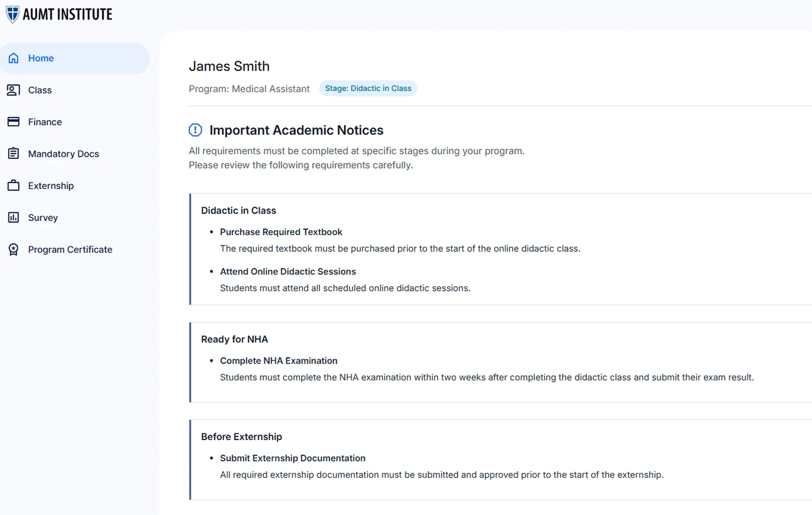Click the Home house icon in sidebar

pos(13,58)
